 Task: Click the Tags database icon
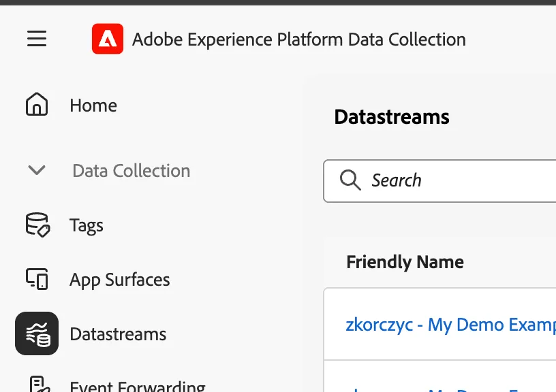pyautogui.click(x=37, y=225)
